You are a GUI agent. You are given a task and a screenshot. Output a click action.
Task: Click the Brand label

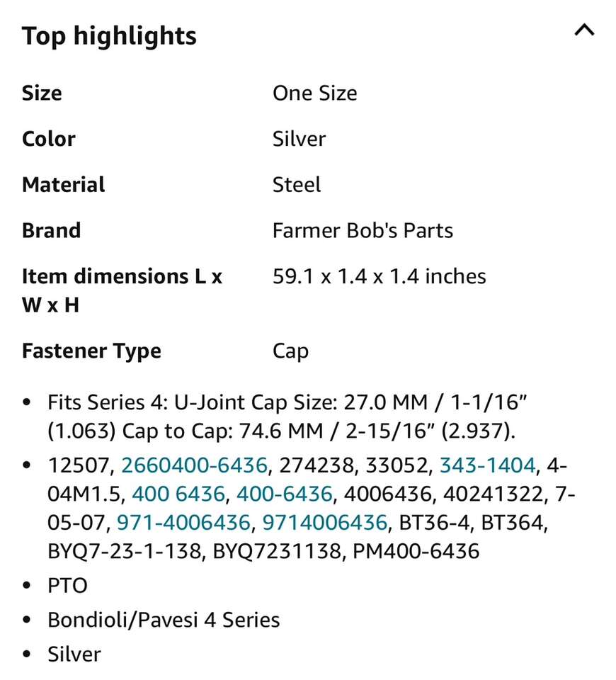coord(52,230)
